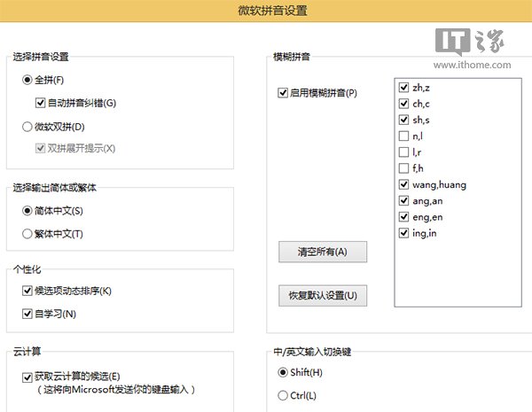The height and width of the screenshot is (412, 532).
Task: Enable the l,r fuzzy pair
Action: [404, 152]
